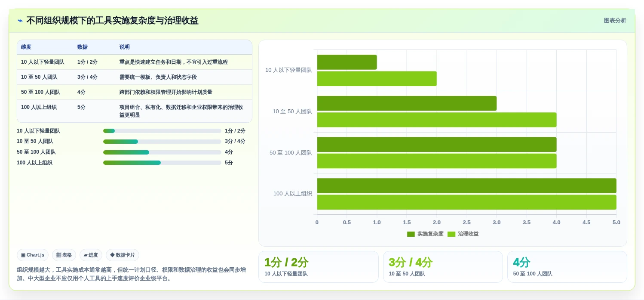
Task: Select the 表格 tag chip
Action: (64, 255)
